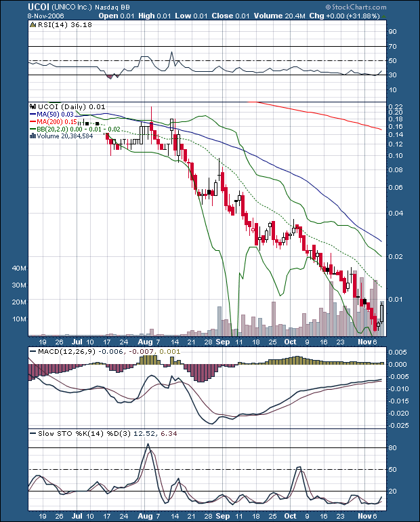Click the 70 level on RSI axis
Viewport: 420px width, 522px height.
click(x=393, y=46)
